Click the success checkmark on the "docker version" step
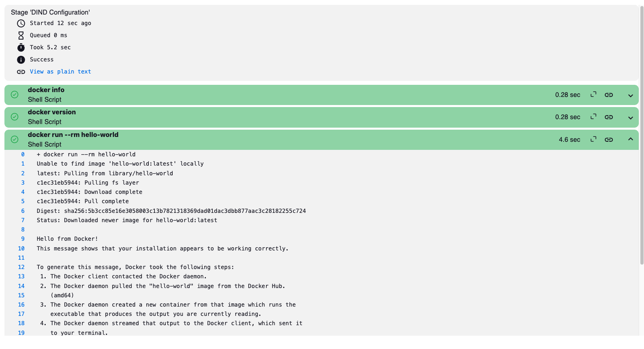The width and height of the screenshot is (644, 349). [x=15, y=117]
